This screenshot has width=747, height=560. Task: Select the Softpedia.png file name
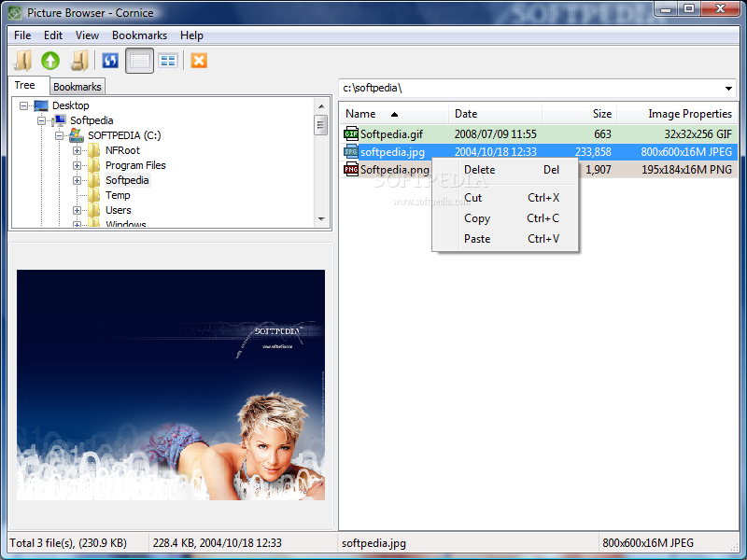click(394, 170)
